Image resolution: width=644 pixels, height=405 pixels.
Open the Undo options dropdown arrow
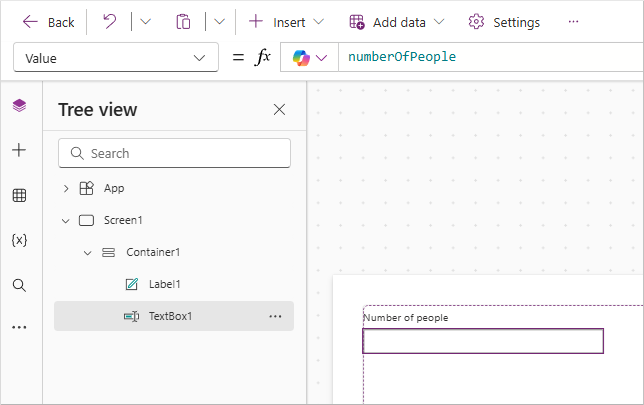pyautogui.click(x=145, y=22)
